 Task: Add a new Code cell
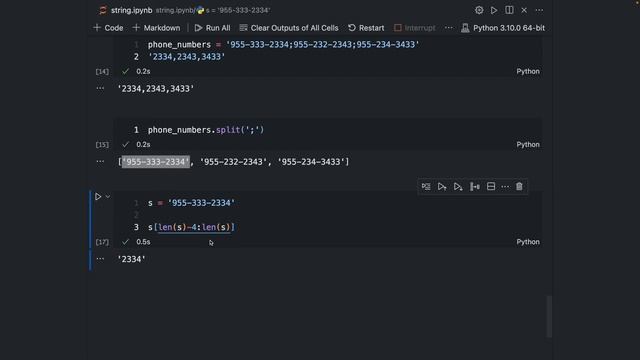click(x=108, y=28)
